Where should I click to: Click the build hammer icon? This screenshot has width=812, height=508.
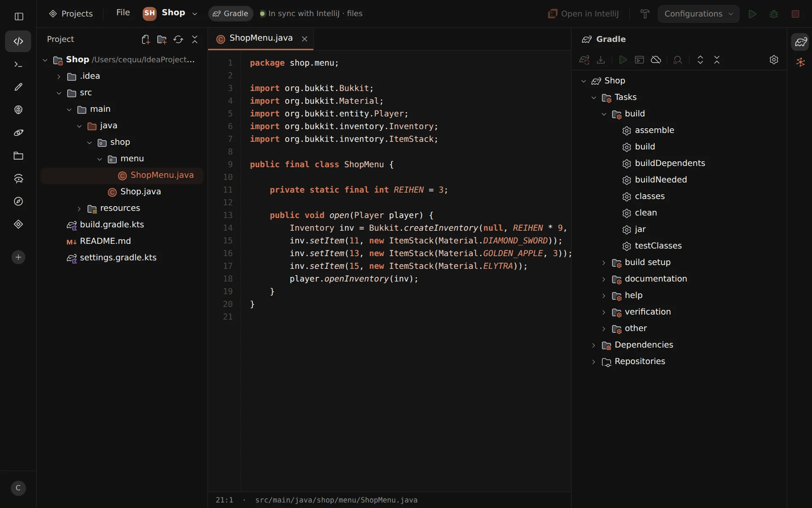645,14
